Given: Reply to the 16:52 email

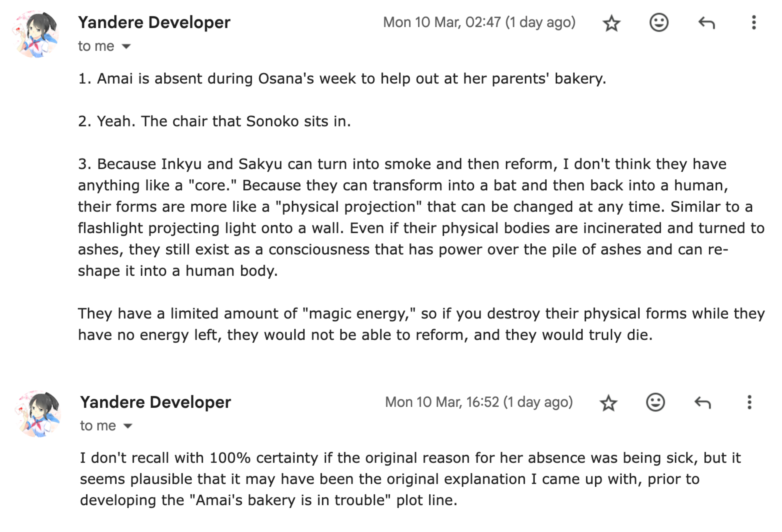Looking at the screenshot, I should pyautogui.click(x=703, y=402).
